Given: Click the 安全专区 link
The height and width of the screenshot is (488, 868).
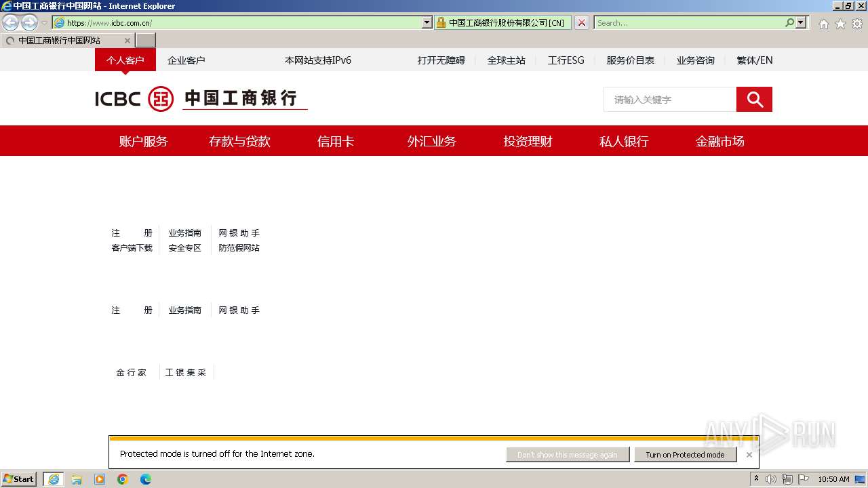Looking at the screenshot, I should (x=185, y=248).
